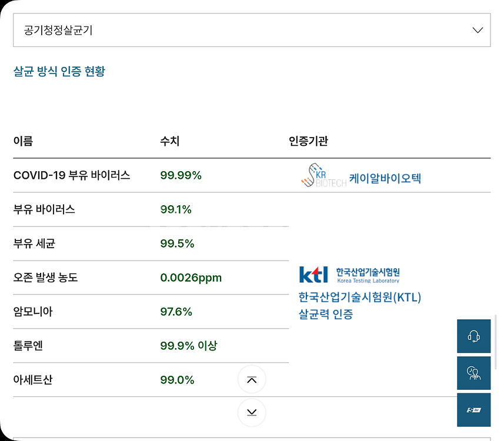This screenshot has height=441, width=504.
Task: Open headset customer support icon
Action: tap(473, 336)
